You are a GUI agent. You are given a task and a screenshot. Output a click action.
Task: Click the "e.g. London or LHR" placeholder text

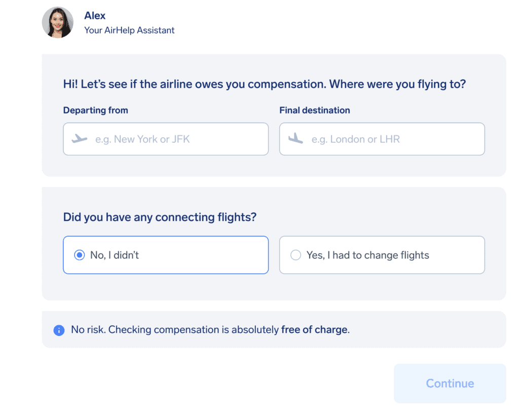(355, 139)
